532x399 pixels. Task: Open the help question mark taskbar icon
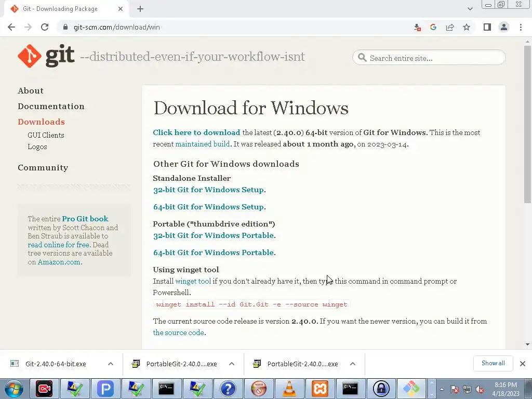tap(228, 389)
